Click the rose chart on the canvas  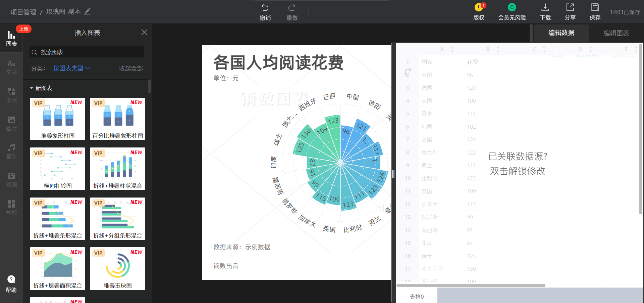[340, 163]
